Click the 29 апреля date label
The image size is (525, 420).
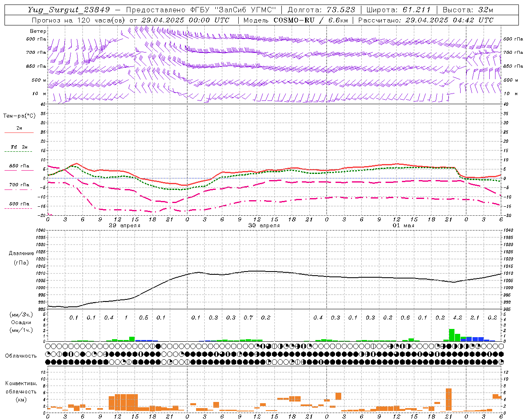pyautogui.click(x=125, y=226)
